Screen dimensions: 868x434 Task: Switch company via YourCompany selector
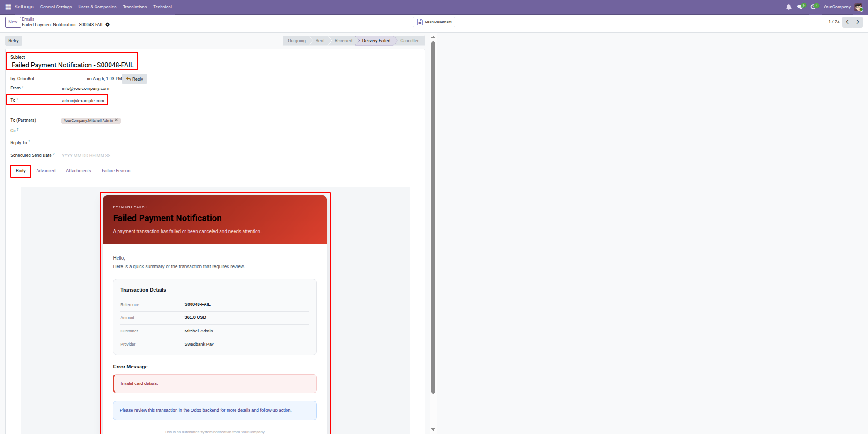[837, 7]
